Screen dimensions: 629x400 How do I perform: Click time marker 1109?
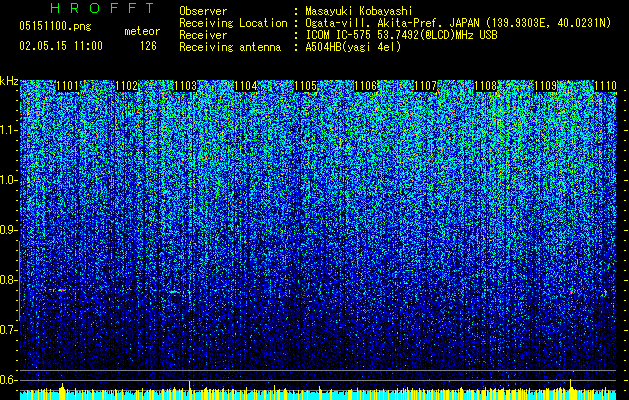pos(546,86)
